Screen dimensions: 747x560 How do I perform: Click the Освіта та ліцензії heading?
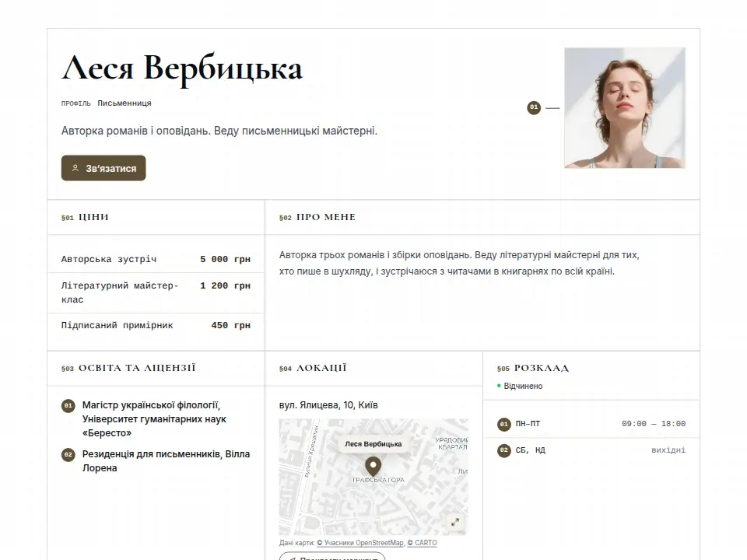(x=137, y=368)
